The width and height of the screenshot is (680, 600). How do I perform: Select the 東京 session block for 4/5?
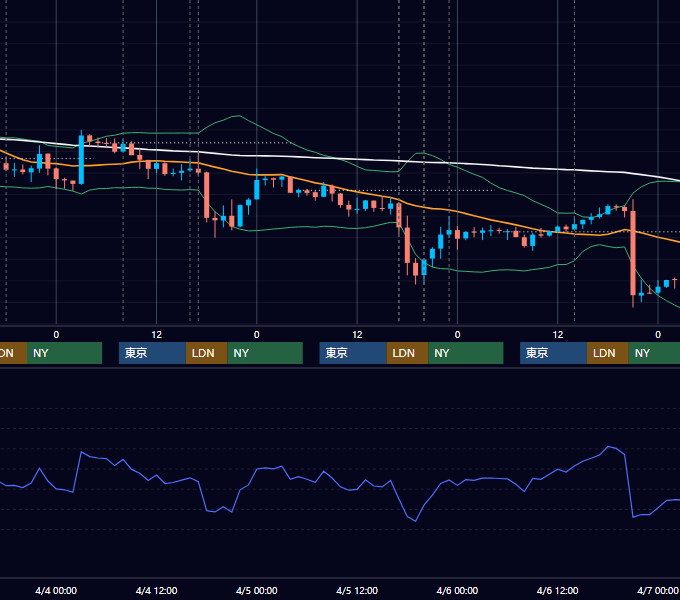[x=353, y=353]
